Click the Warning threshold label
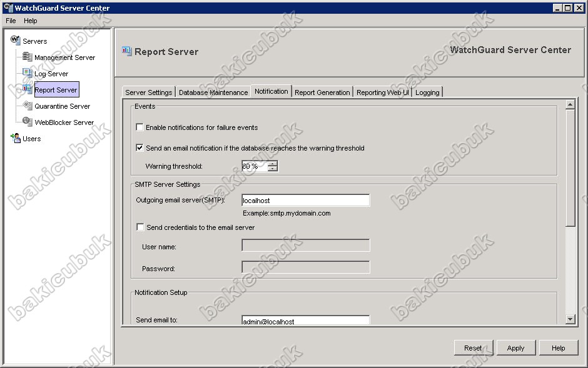588x368 pixels. coord(174,166)
